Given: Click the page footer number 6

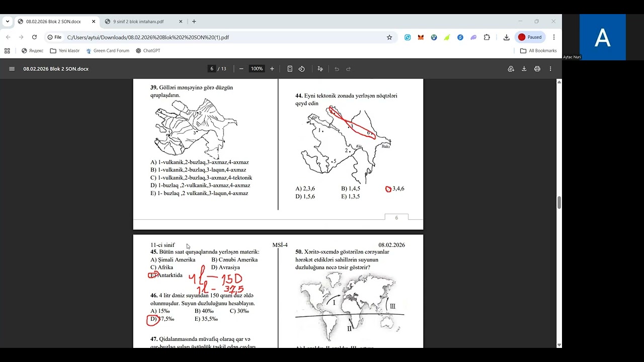Looking at the screenshot, I should 396,218.
